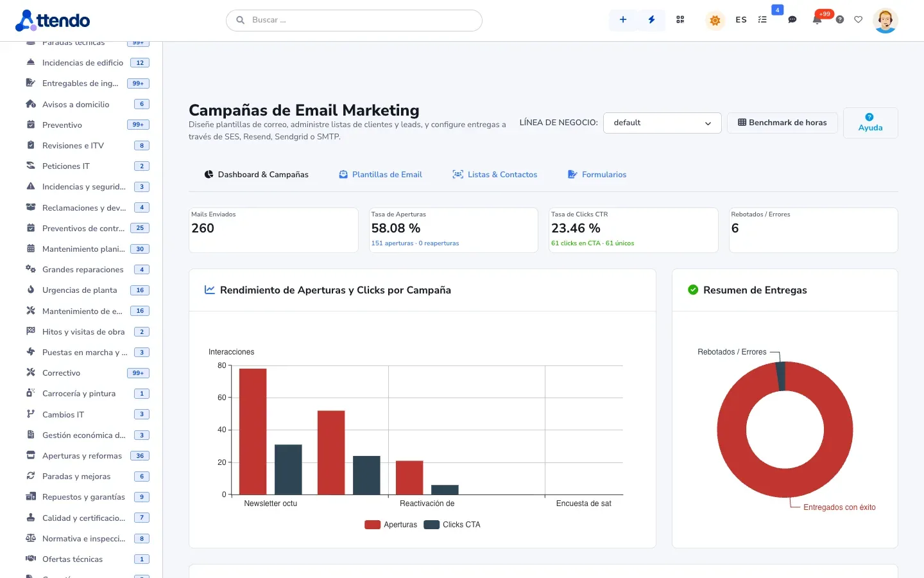The image size is (924, 578).
Task: Toggle the sun theme icon
Action: pos(715,20)
